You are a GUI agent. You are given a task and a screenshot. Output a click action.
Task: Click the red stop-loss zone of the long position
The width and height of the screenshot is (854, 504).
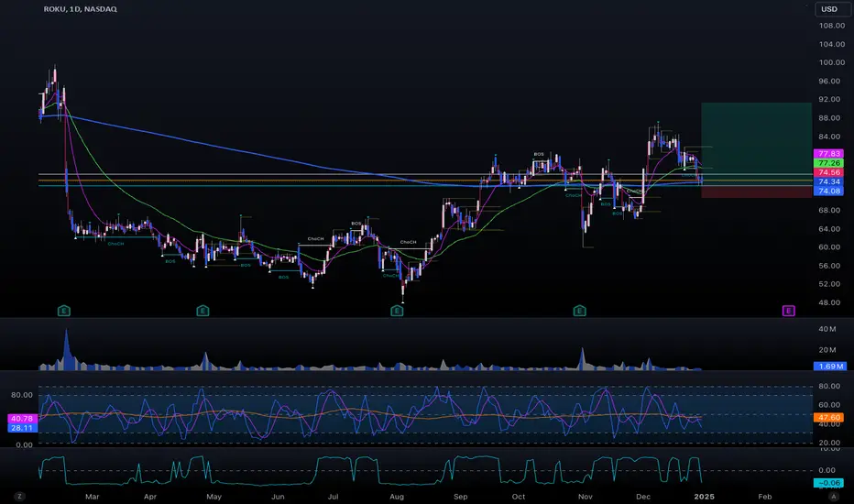[x=756, y=192]
